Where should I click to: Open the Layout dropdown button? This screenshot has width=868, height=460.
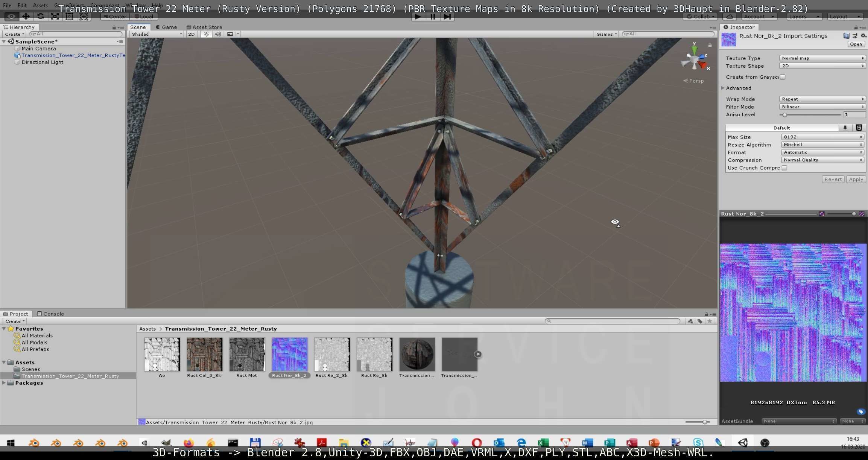pyautogui.click(x=845, y=17)
